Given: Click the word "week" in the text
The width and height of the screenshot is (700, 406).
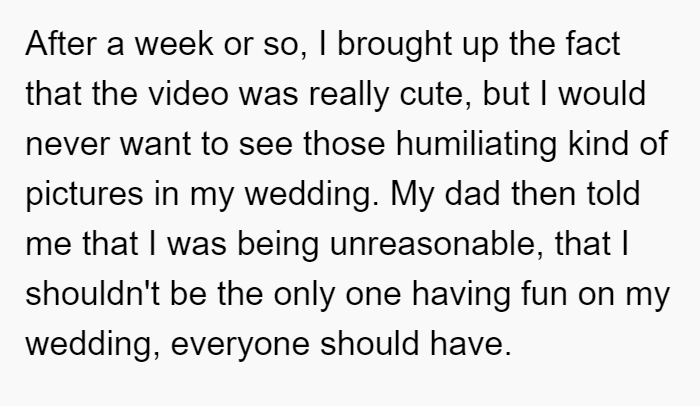Looking at the screenshot, I should click(x=174, y=44).
